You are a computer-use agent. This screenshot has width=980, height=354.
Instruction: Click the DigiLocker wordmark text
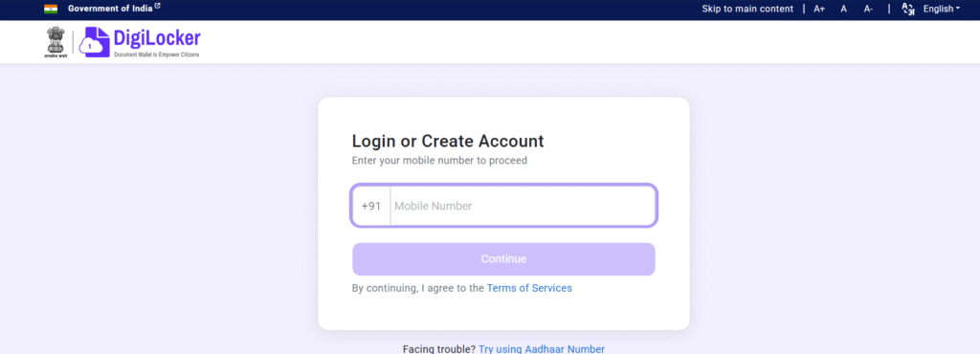tap(157, 38)
